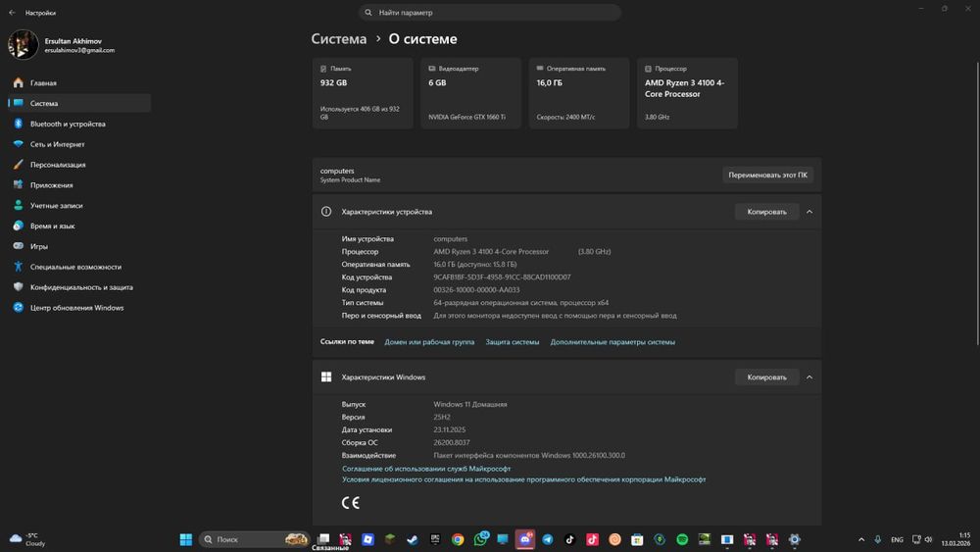Open TikTok from the taskbar
This screenshot has height=552, width=980.
click(x=570, y=539)
